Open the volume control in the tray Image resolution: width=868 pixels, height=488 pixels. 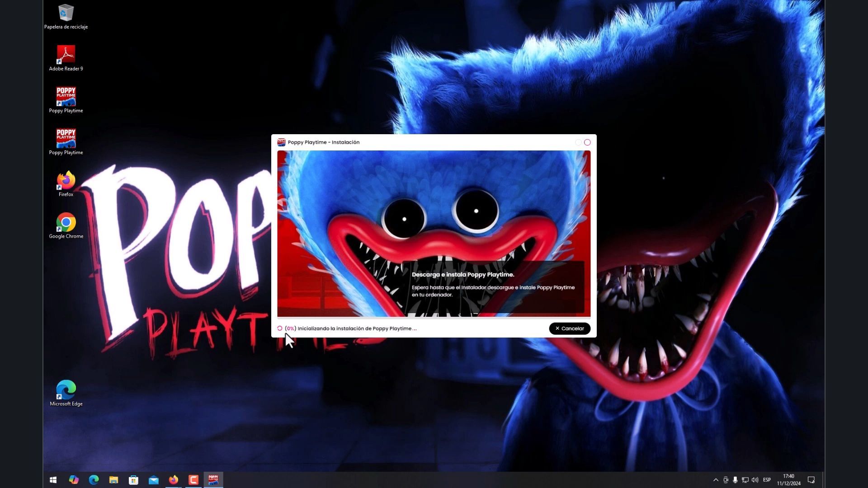point(755,480)
